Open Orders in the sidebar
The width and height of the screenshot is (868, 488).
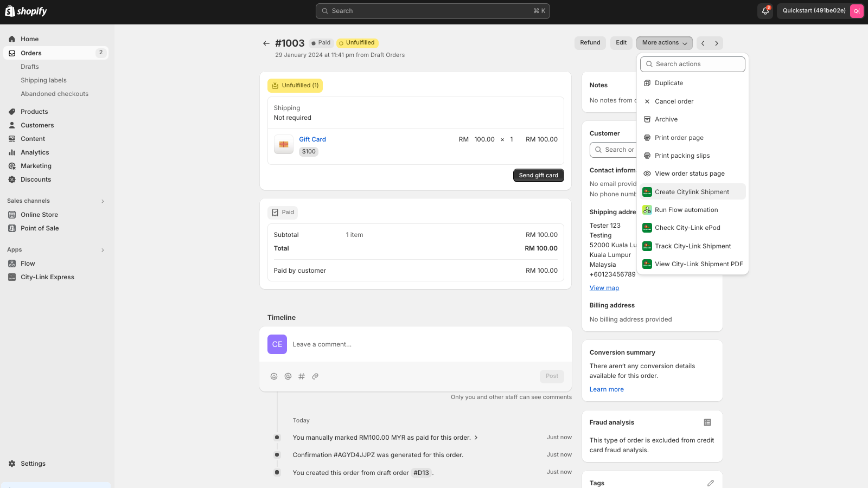pos(56,53)
